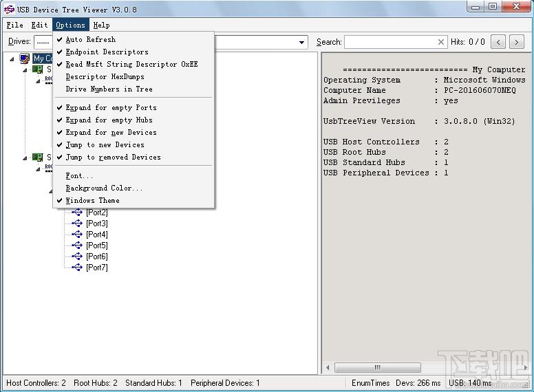
Task: Open the Drives dropdown arrow
Action: click(301, 42)
